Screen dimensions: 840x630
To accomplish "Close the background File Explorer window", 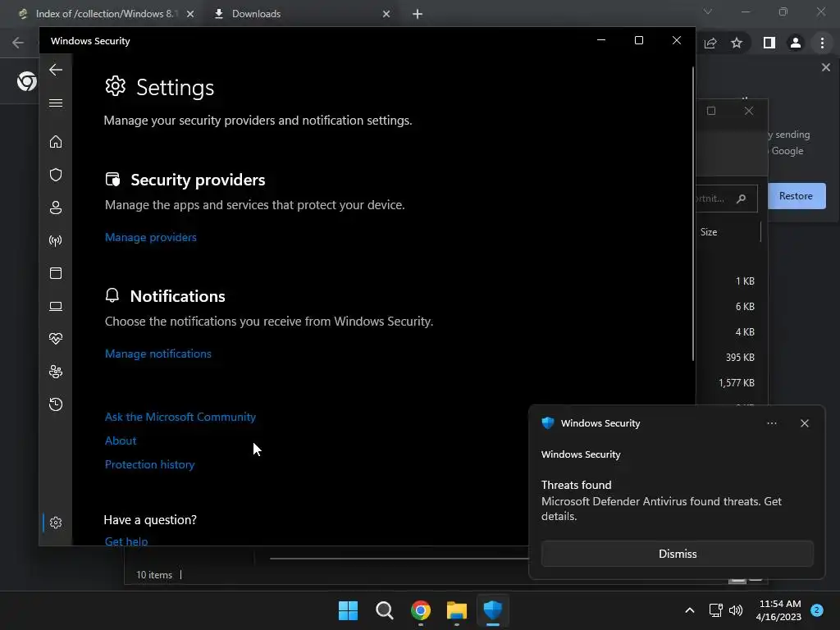I will point(748,111).
